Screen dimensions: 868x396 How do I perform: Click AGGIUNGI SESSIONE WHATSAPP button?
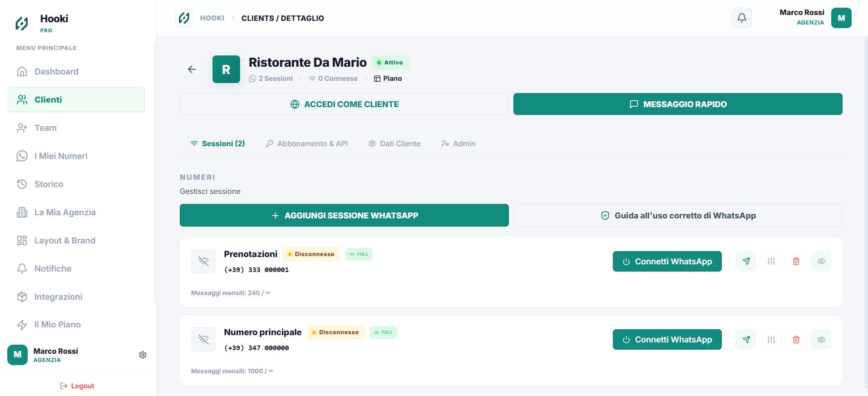(344, 215)
